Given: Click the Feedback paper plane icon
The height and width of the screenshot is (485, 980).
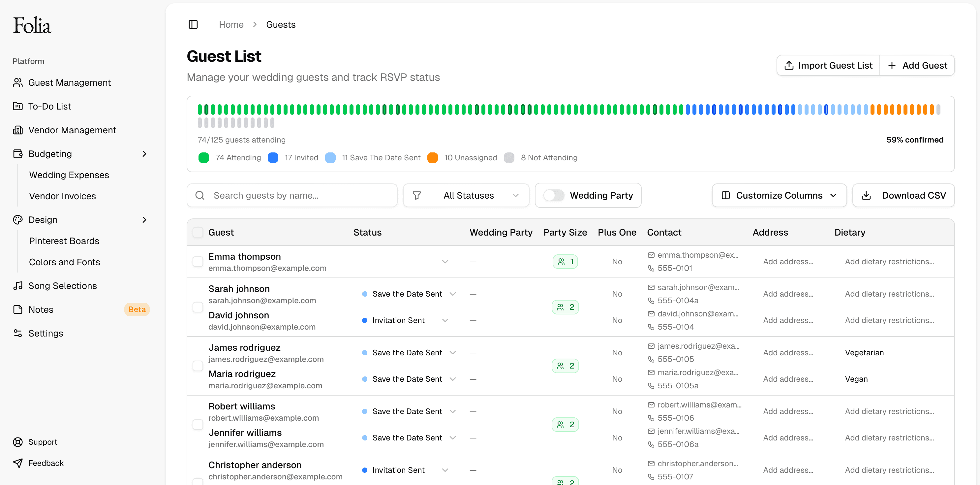Looking at the screenshot, I should [17, 463].
